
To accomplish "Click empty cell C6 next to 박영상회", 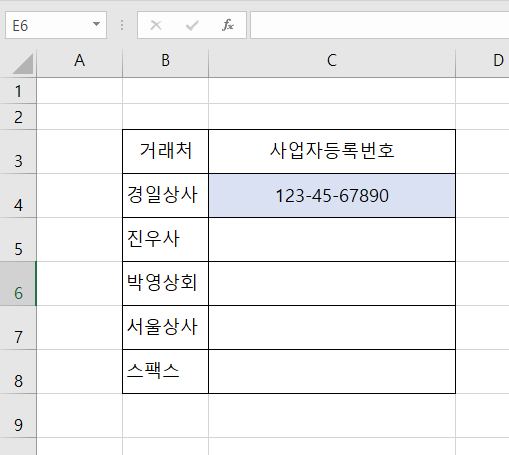I will pyautogui.click(x=332, y=284).
